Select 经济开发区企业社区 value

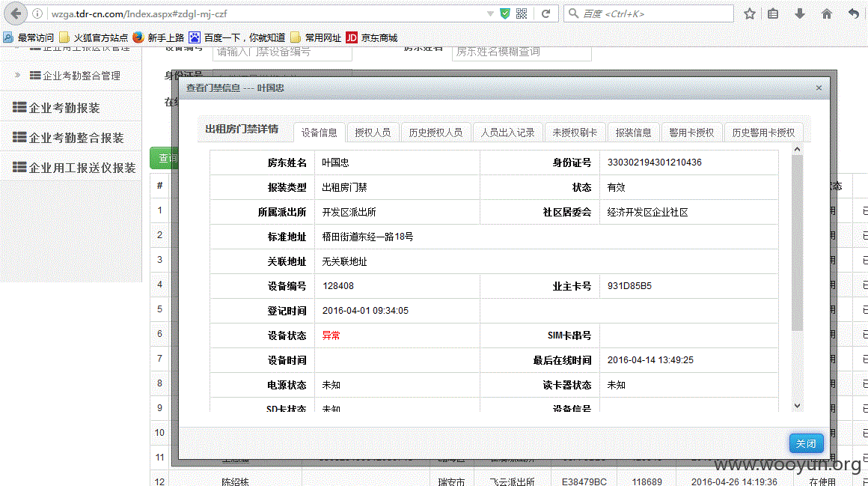click(648, 212)
